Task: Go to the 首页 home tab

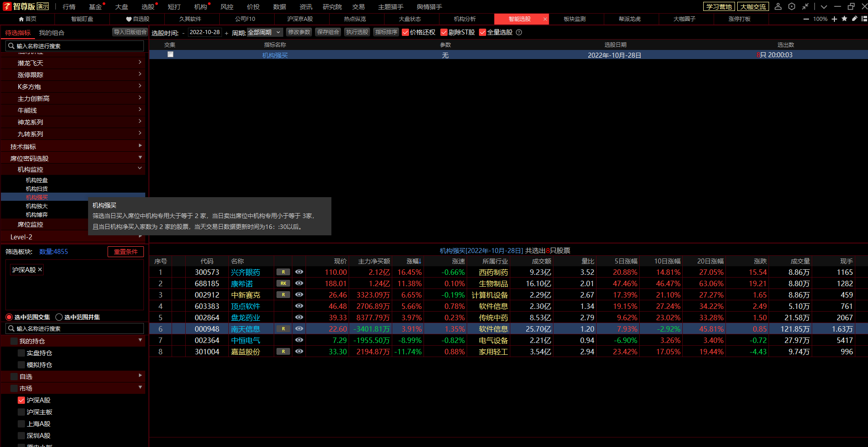Action: coord(27,19)
